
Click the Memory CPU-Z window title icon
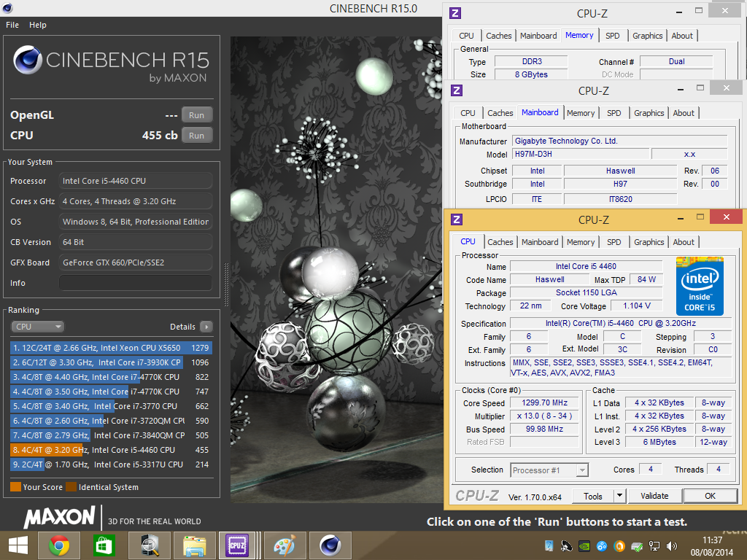tap(455, 13)
